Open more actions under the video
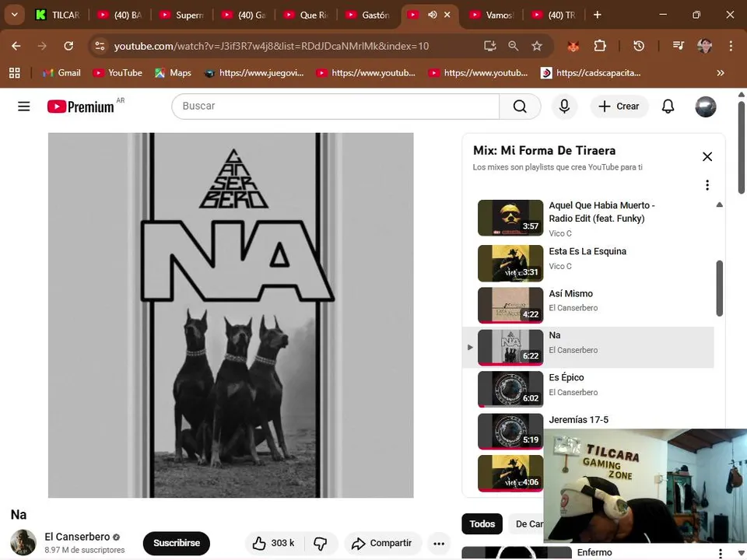The width and height of the screenshot is (747, 560). point(439,544)
